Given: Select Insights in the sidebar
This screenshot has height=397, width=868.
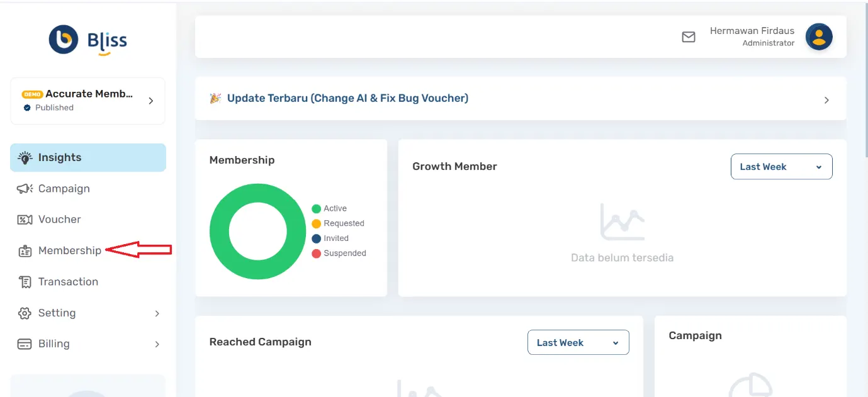Looking at the screenshot, I should coord(87,157).
